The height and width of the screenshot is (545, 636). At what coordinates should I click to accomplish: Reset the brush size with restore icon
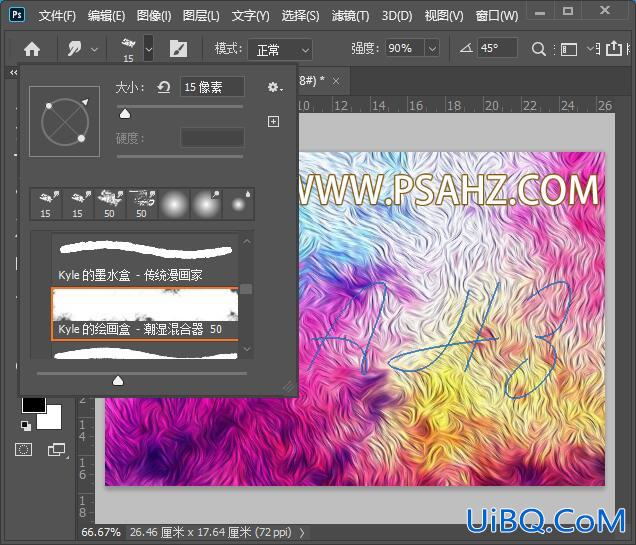click(164, 87)
